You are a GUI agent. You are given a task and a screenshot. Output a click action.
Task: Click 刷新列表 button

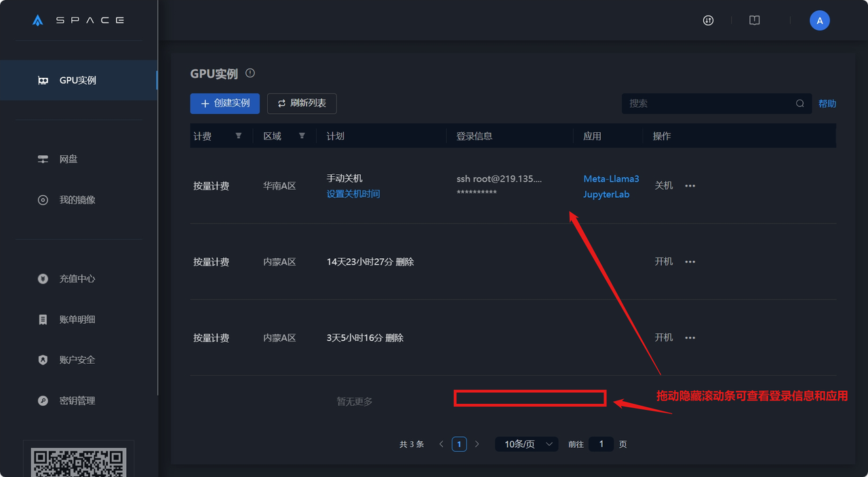pos(302,104)
